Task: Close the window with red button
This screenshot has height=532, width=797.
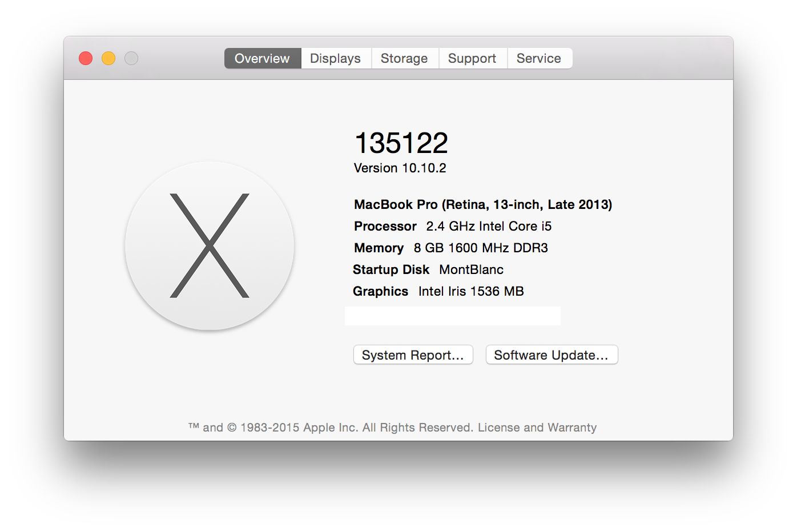Action: pos(86,58)
